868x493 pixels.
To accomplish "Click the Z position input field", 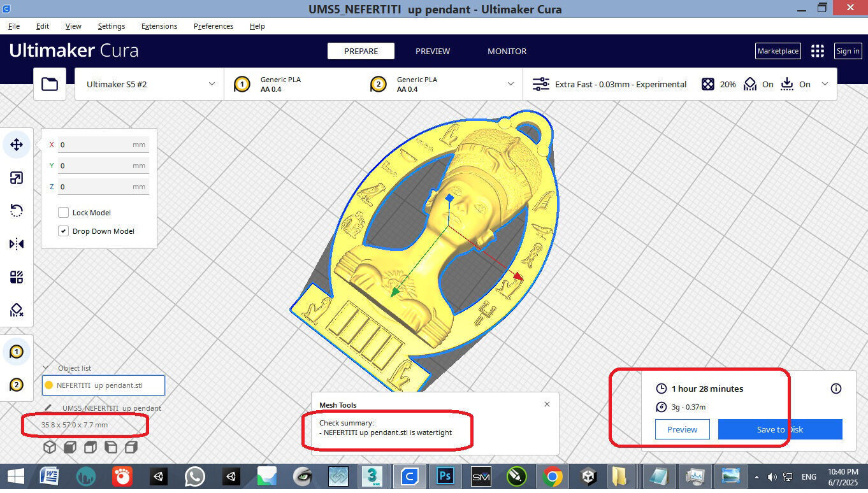I will 103,187.
